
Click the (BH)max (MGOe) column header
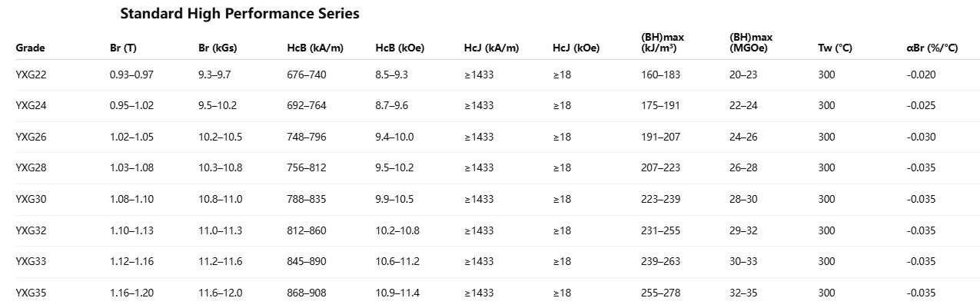(x=751, y=42)
